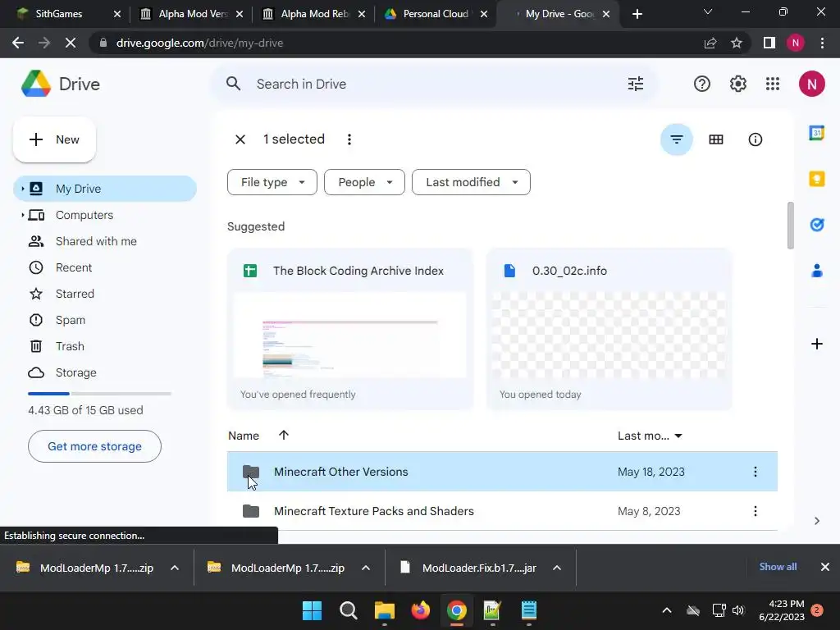Select My Drive in sidebar
This screenshot has width=840, height=630.
point(105,189)
